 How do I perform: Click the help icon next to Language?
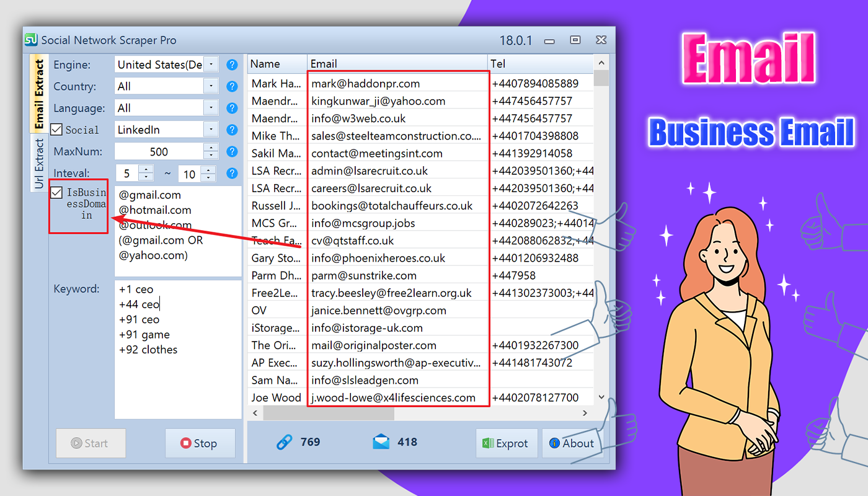pyautogui.click(x=232, y=108)
